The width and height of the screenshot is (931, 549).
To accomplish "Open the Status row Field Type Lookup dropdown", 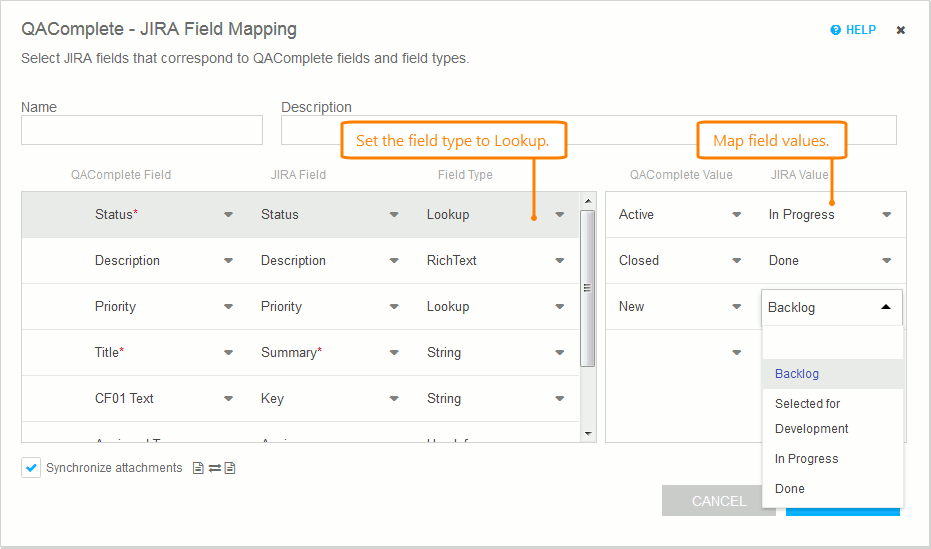I will coord(559,214).
